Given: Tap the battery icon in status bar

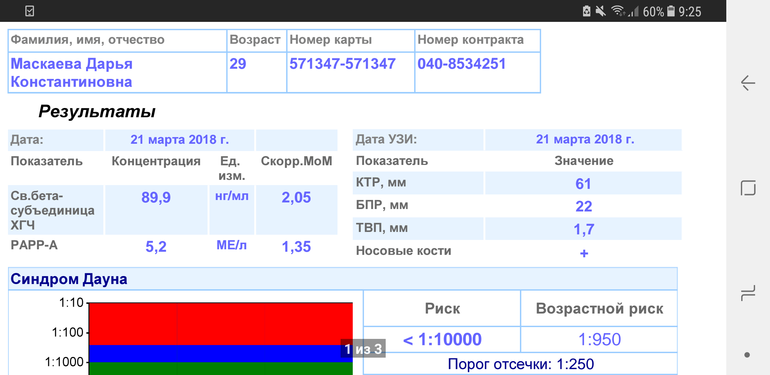Looking at the screenshot, I should [671, 11].
